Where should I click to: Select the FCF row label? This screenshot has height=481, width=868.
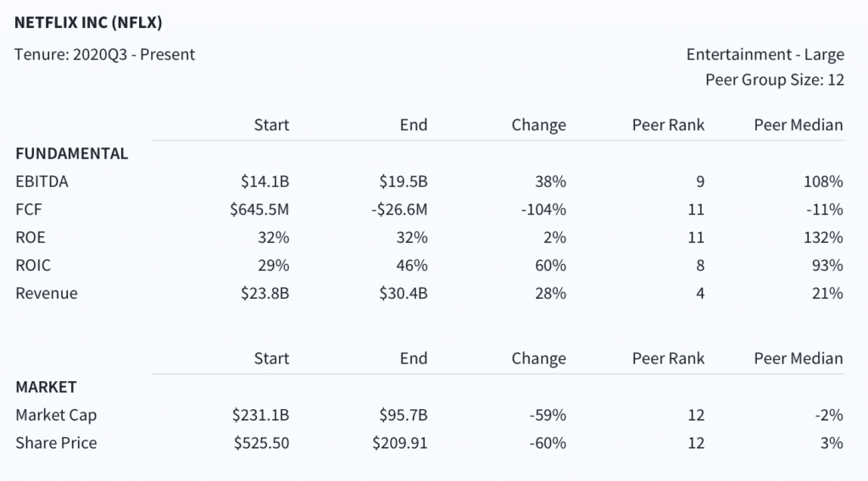click(x=29, y=209)
